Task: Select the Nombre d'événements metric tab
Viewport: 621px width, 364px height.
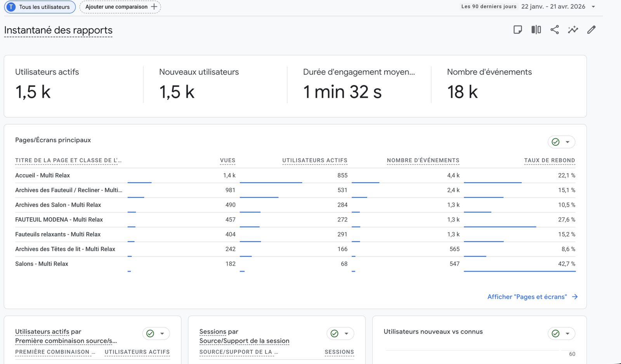Action: [x=489, y=72]
